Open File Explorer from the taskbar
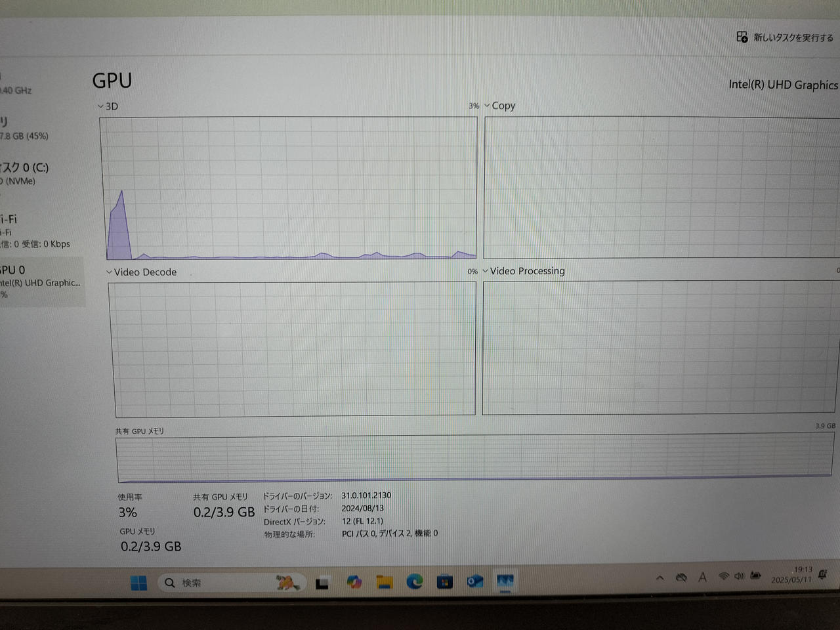This screenshot has width=840, height=630. tap(384, 581)
